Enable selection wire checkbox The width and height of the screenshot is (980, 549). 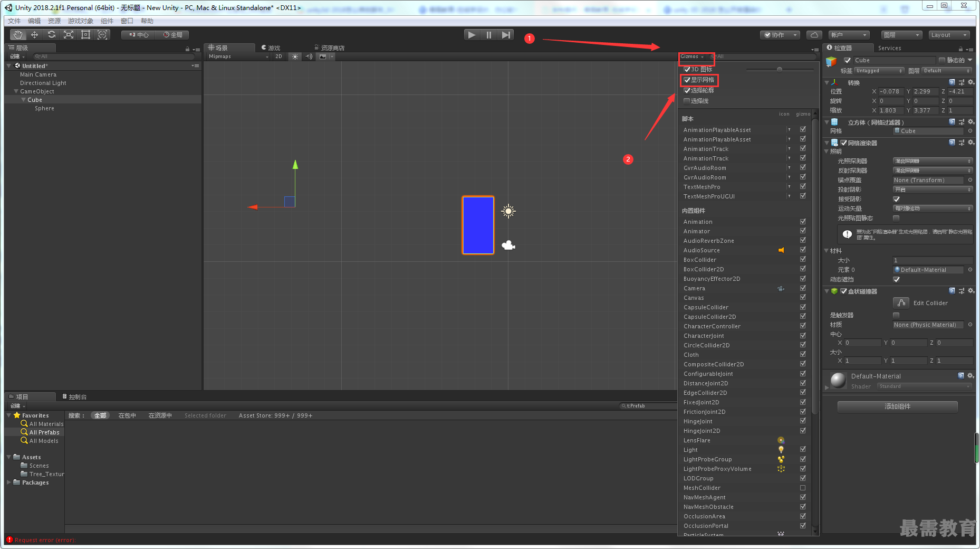coord(687,101)
